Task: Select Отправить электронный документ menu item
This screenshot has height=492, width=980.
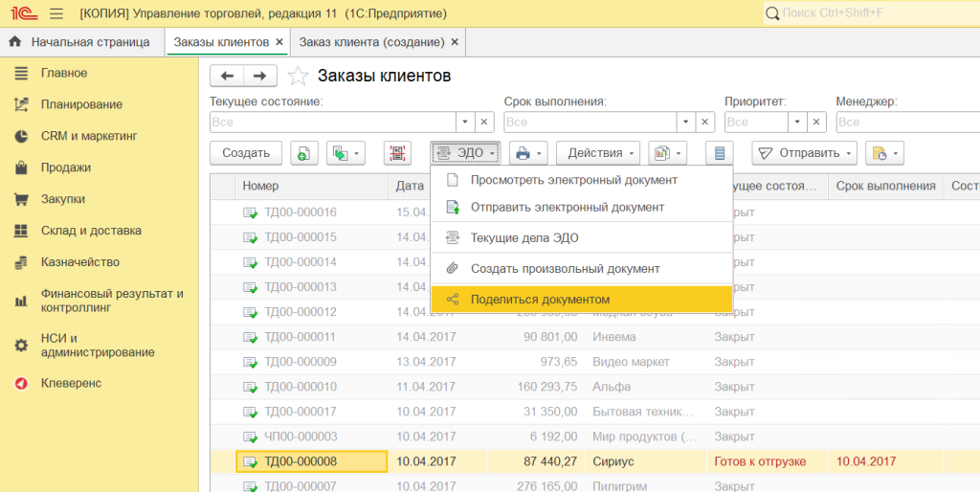Action: pos(581,207)
